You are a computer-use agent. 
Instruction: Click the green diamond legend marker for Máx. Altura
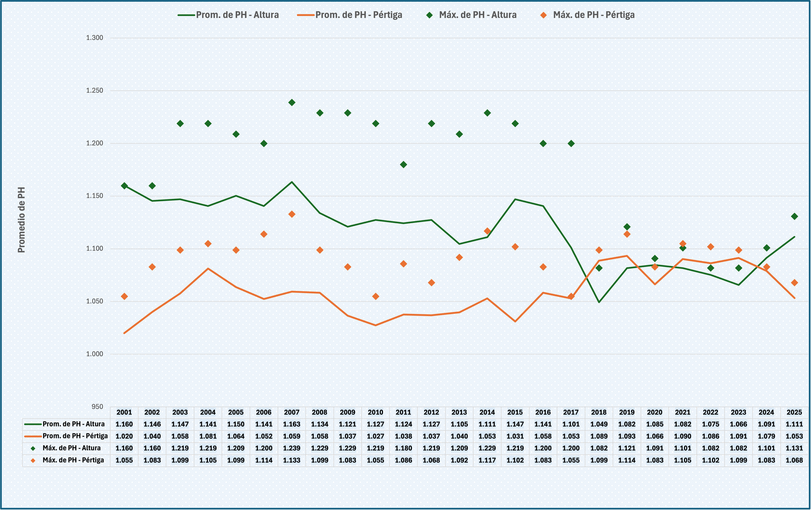(429, 15)
